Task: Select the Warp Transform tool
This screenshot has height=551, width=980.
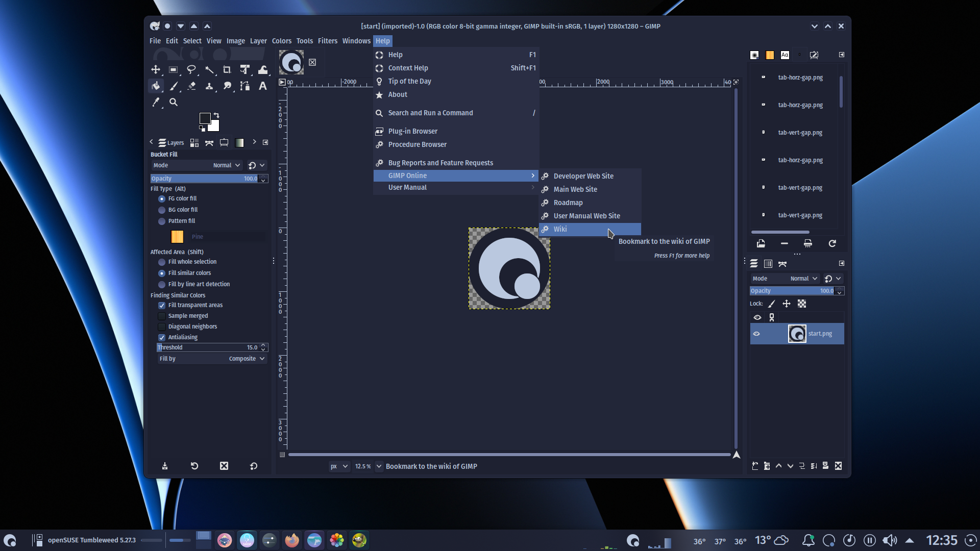Action: tap(263, 70)
